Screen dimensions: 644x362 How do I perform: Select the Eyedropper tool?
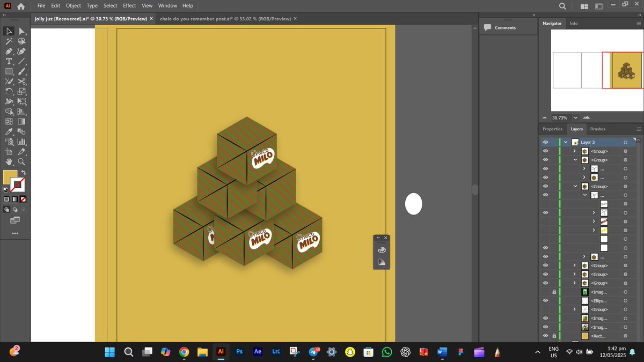coord(9,131)
